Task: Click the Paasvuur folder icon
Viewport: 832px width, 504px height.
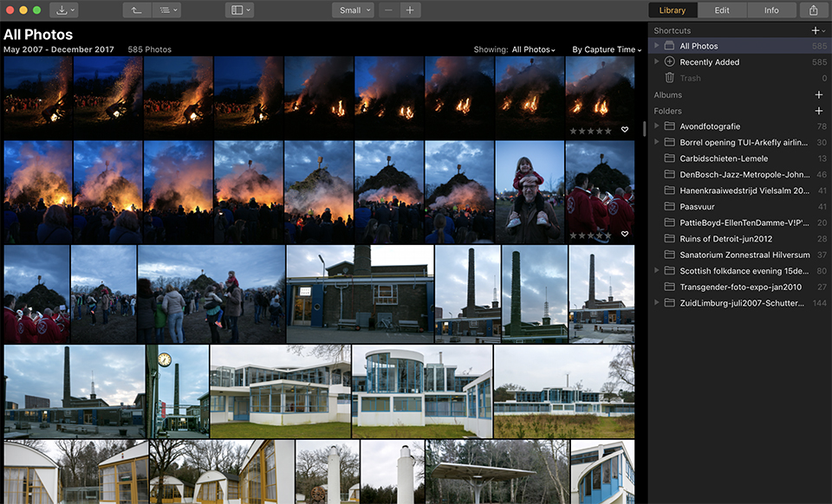Action: 670,206
